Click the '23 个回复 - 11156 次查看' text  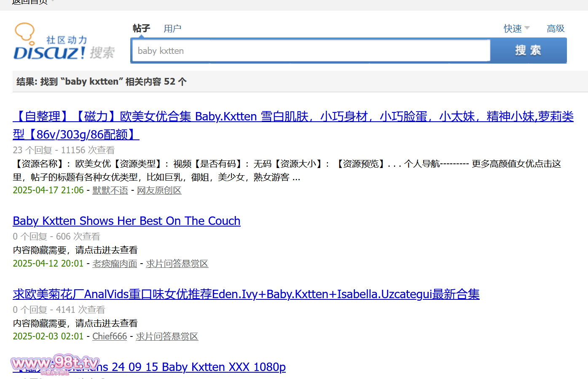[64, 150]
